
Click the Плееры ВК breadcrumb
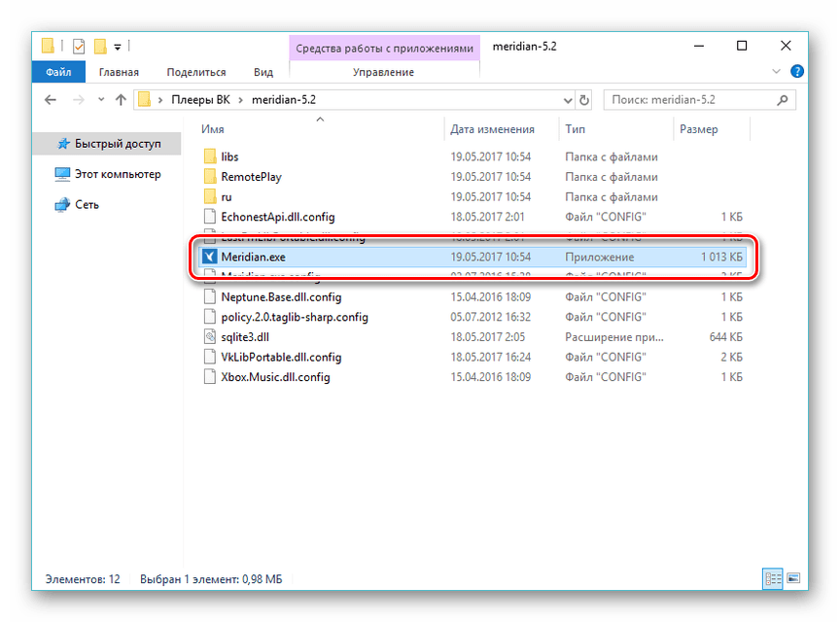click(200, 100)
